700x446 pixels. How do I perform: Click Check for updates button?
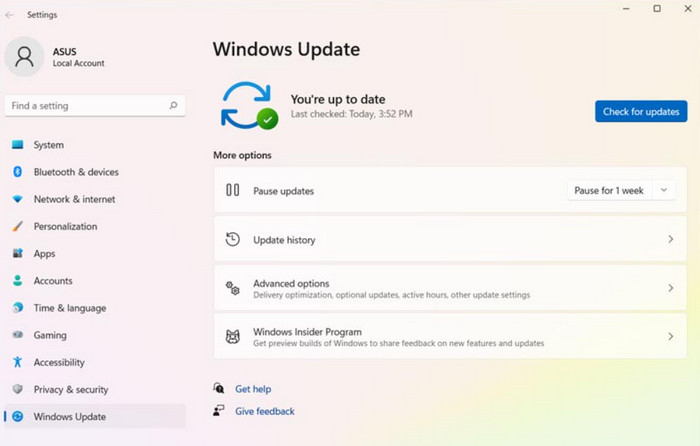[x=641, y=111]
